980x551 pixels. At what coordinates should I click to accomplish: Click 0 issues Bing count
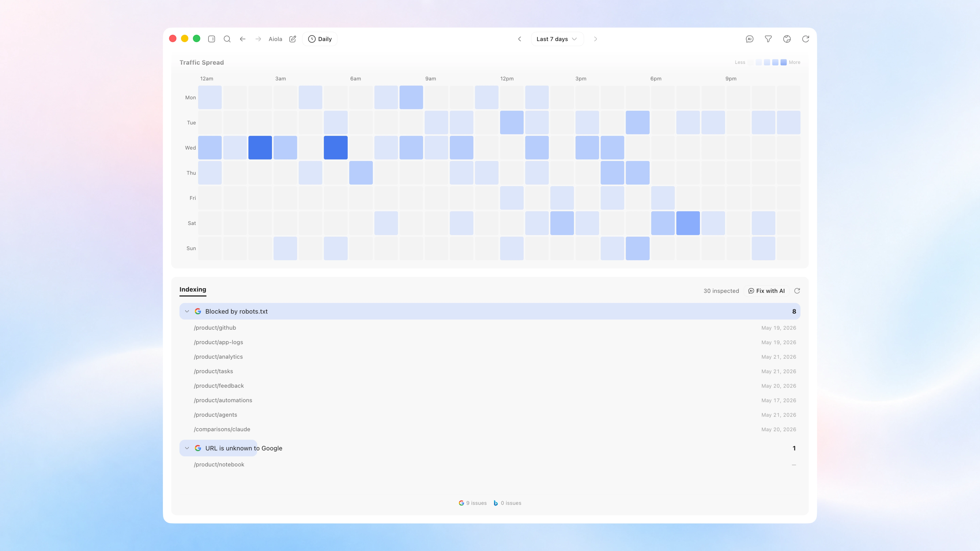(x=511, y=503)
